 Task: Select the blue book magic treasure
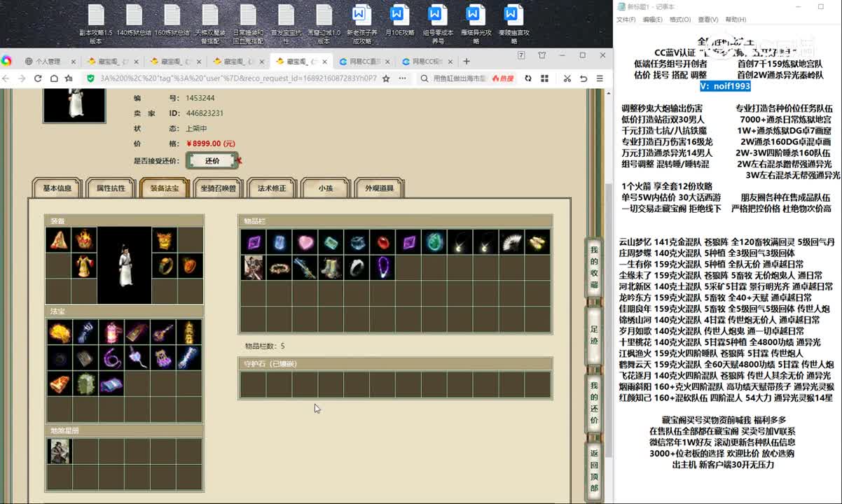[111, 384]
